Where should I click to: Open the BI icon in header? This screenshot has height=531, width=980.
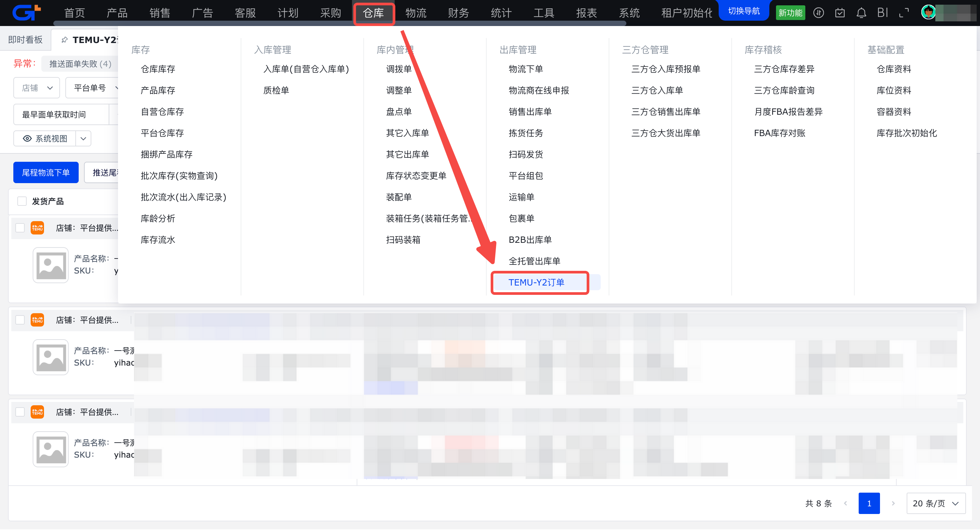click(882, 13)
